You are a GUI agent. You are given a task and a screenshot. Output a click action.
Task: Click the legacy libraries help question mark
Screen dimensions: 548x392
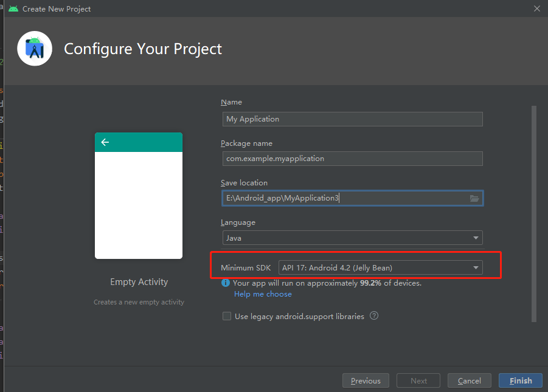[374, 315]
